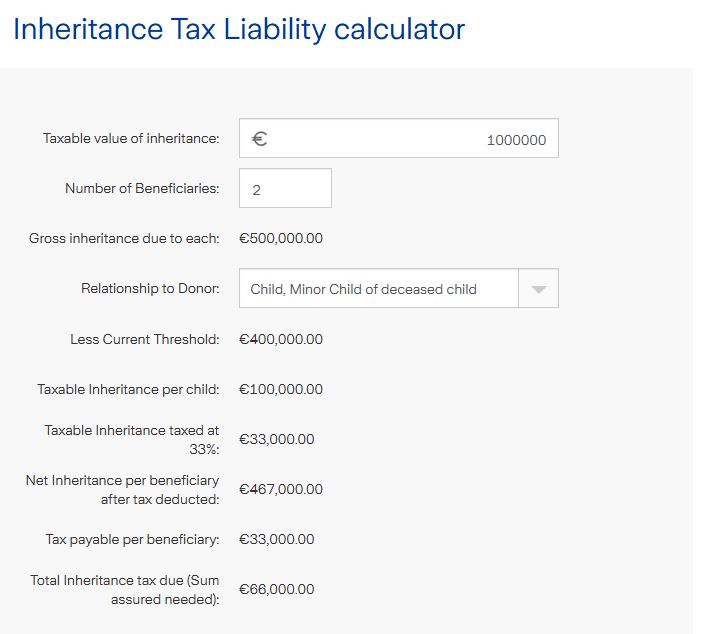Select the €500,000.00 gross inheritance amount

(x=281, y=239)
